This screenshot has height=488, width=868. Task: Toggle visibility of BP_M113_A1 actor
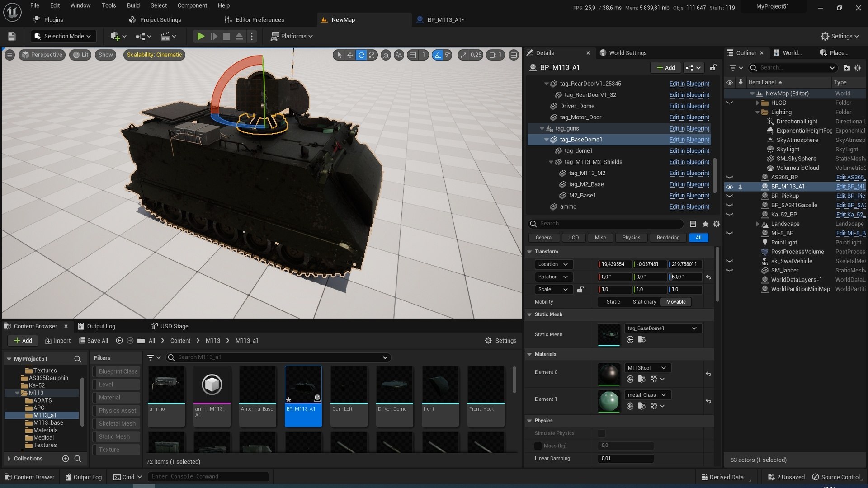click(730, 187)
